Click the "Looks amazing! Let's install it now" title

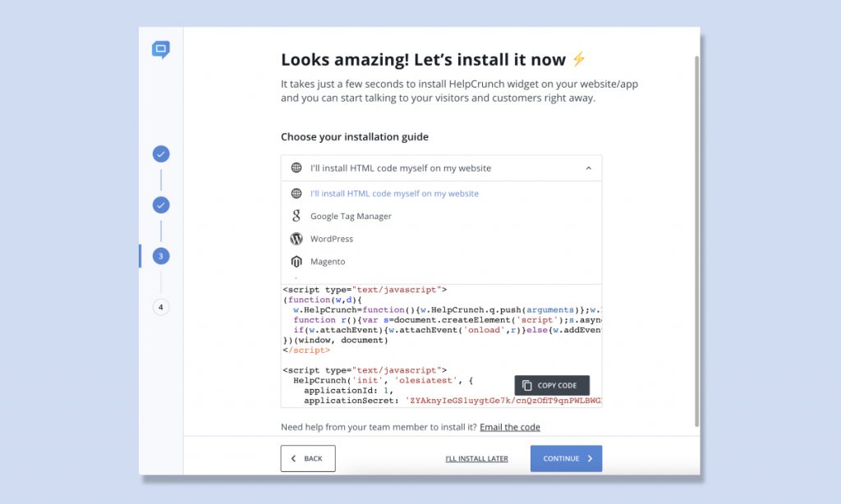[x=423, y=60]
